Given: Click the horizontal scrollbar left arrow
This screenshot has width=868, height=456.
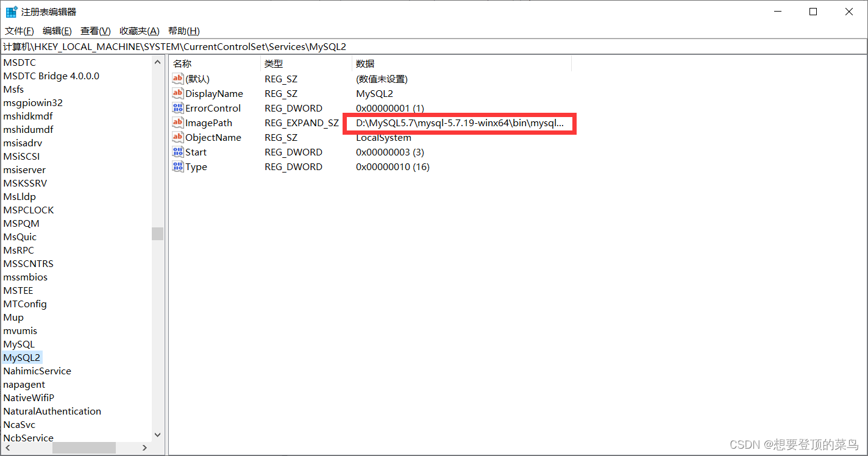Looking at the screenshot, I should click(x=7, y=447).
